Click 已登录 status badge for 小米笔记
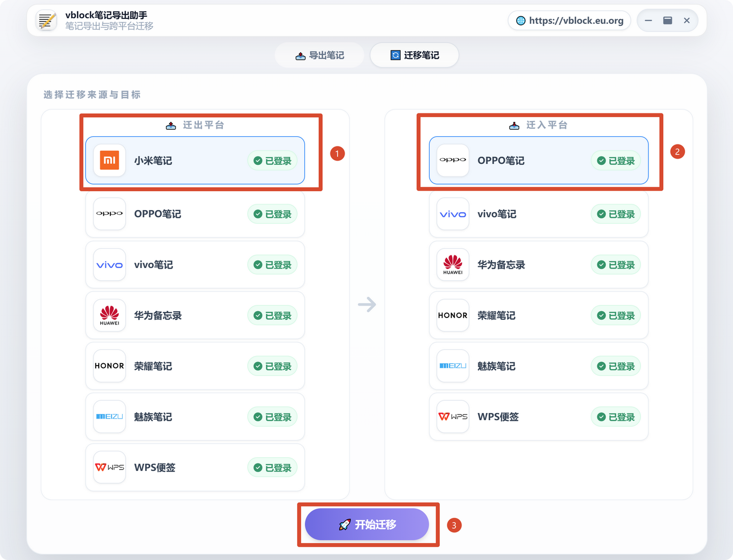This screenshot has width=733, height=560. [272, 161]
